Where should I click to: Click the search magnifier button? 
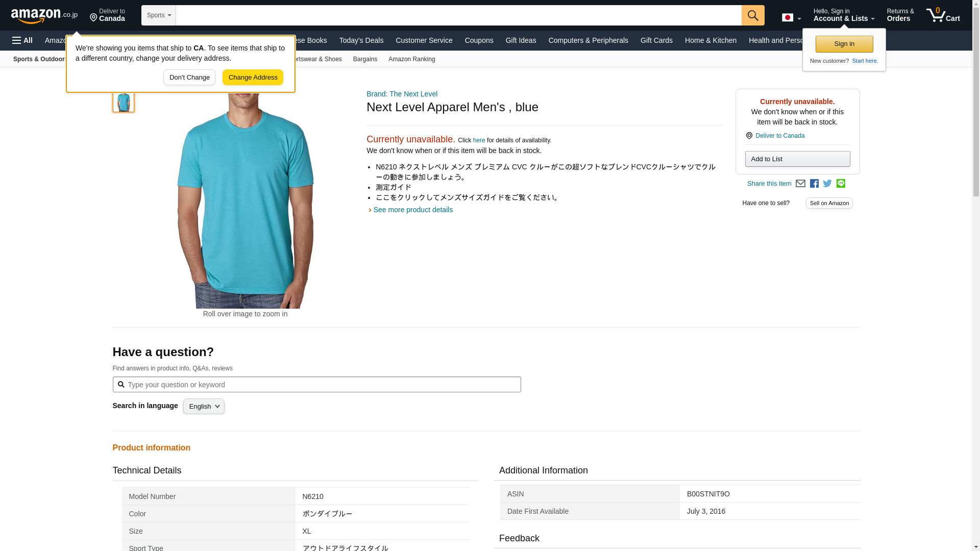tap(752, 15)
